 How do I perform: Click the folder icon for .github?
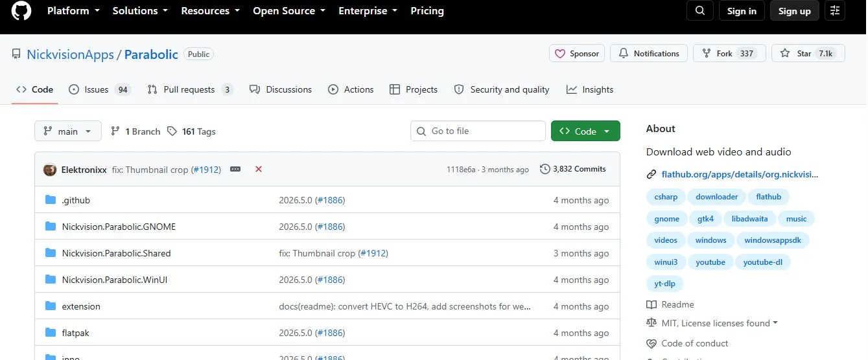click(x=51, y=199)
